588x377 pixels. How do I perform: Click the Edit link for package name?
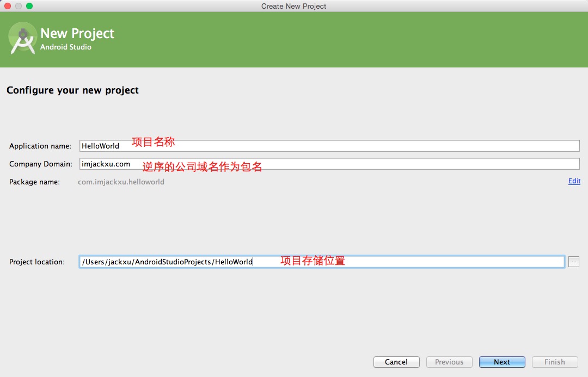click(x=574, y=181)
